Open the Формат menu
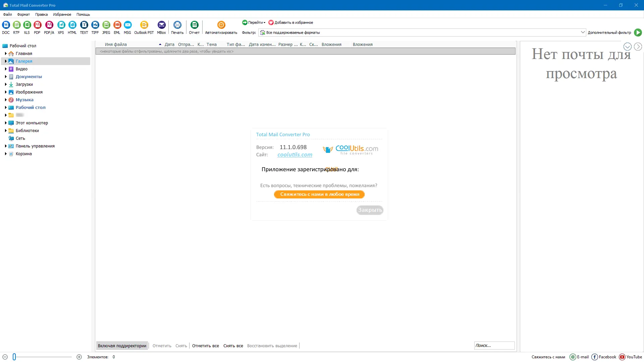 23,14
